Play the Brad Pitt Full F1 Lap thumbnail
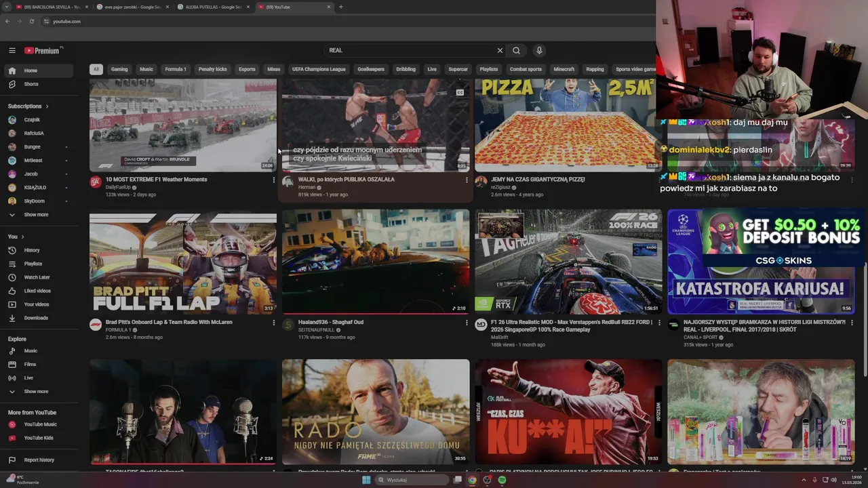The height and width of the screenshot is (488, 868). coord(183,262)
